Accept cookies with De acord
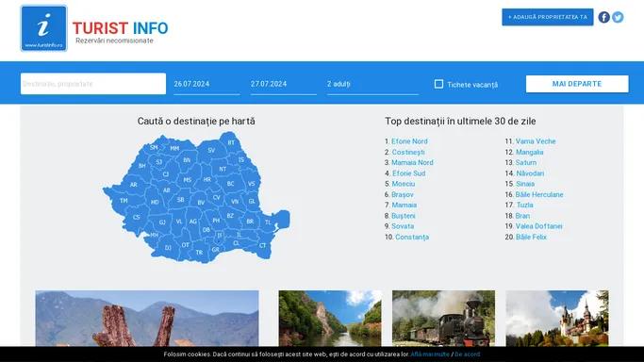Viewport: 644px width, 362px height. 467,354
